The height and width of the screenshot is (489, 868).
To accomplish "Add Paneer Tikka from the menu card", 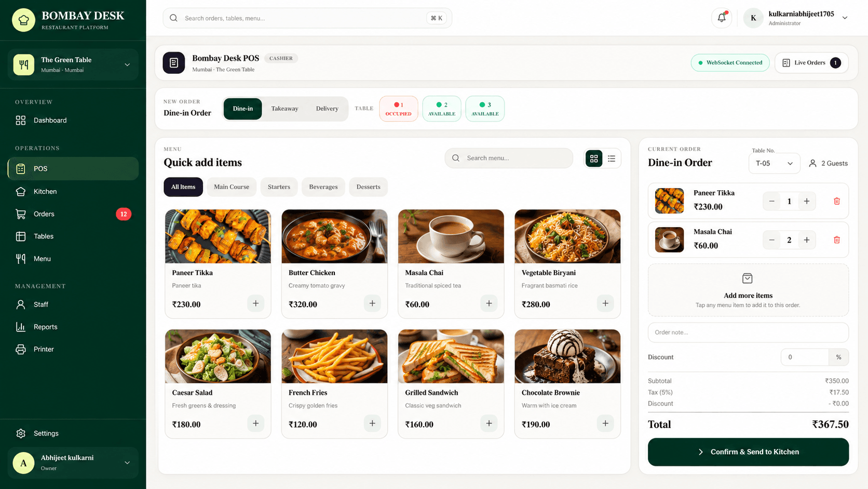I will click(x=255, y=303).
